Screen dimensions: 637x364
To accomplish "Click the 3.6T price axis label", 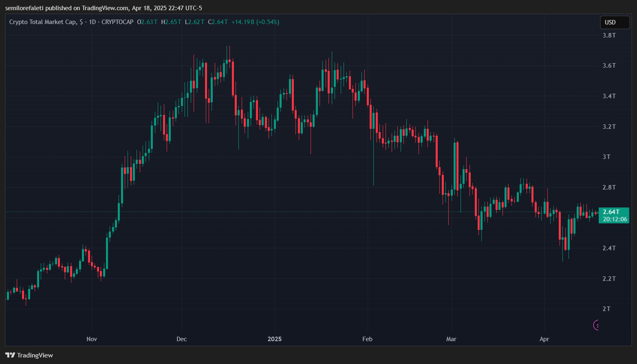I will coord(609,66).
